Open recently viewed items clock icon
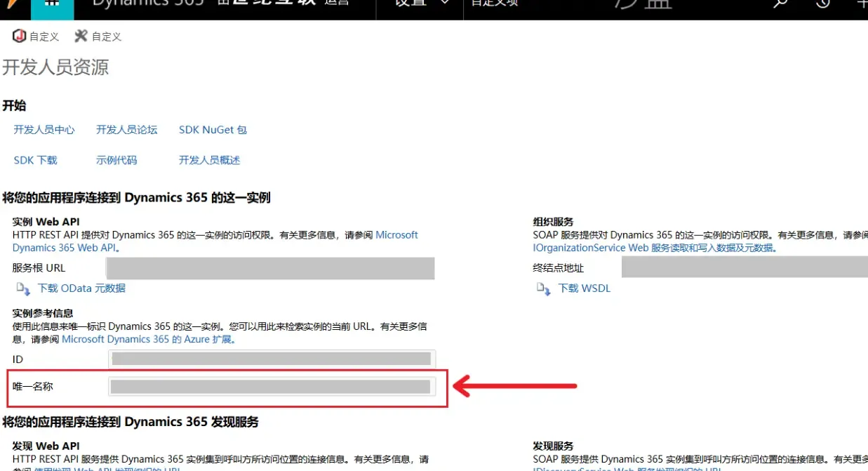Screen dimensions: 868x471 824,5
